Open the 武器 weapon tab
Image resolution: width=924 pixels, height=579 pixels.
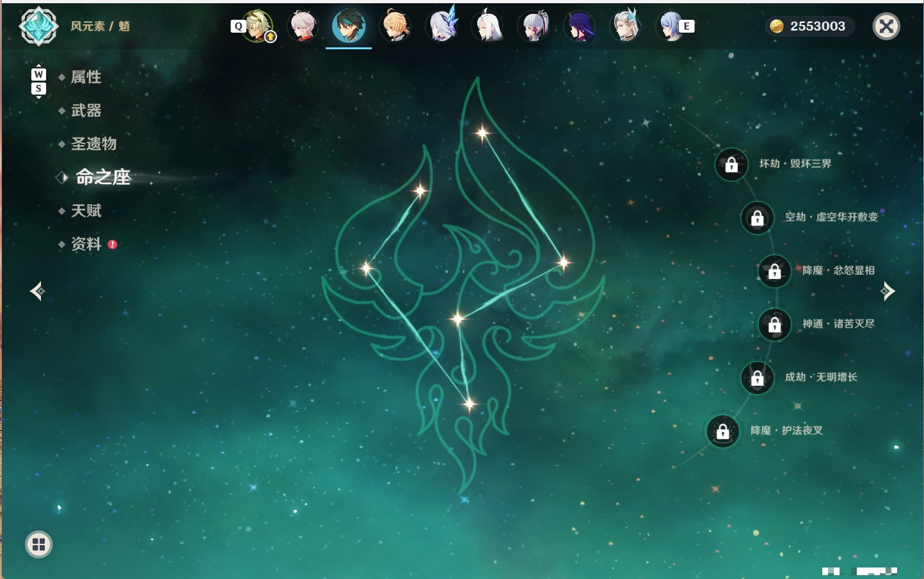click(86, 111)
